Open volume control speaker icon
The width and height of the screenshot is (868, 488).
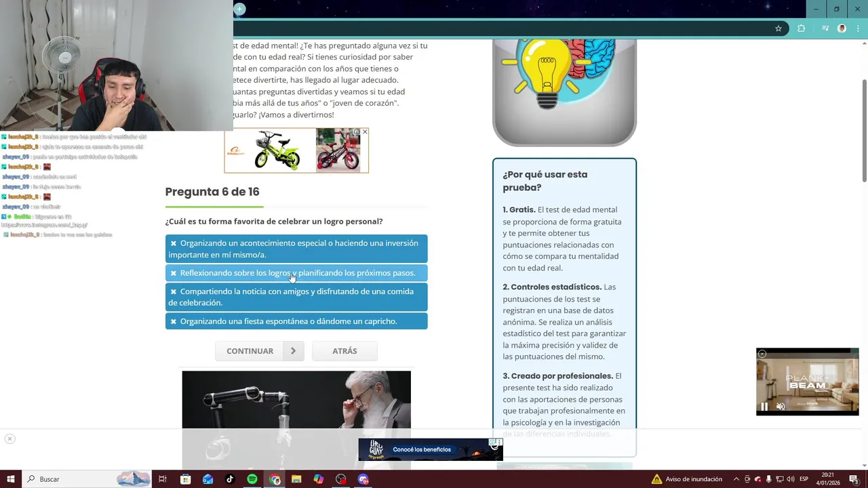pos(791,479)
